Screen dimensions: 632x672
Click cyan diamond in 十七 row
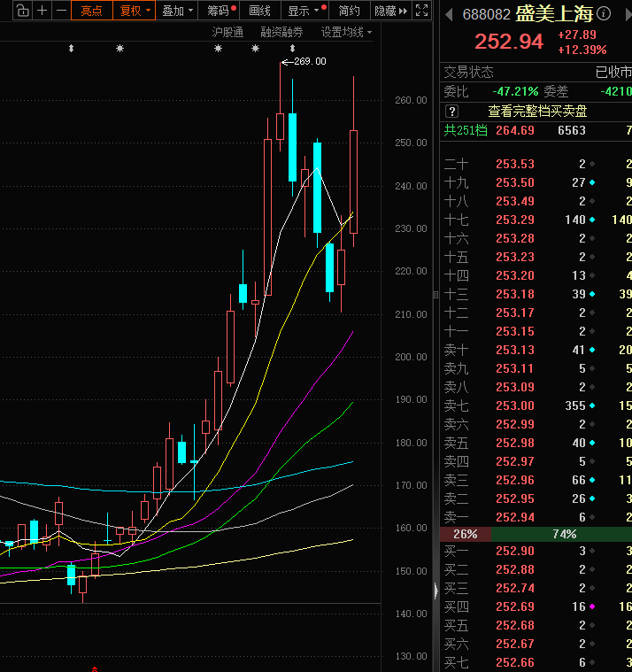pyautogui.click(x=592, y=220)
